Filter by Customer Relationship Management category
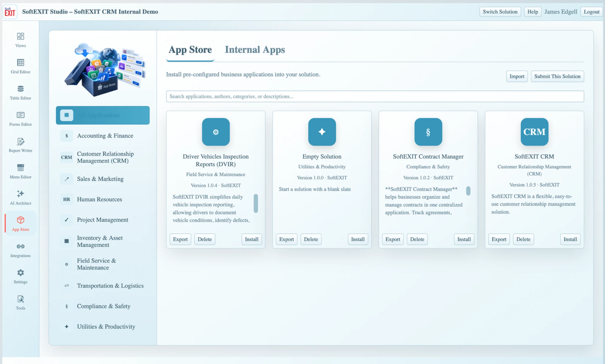 [x=103, y=157]
